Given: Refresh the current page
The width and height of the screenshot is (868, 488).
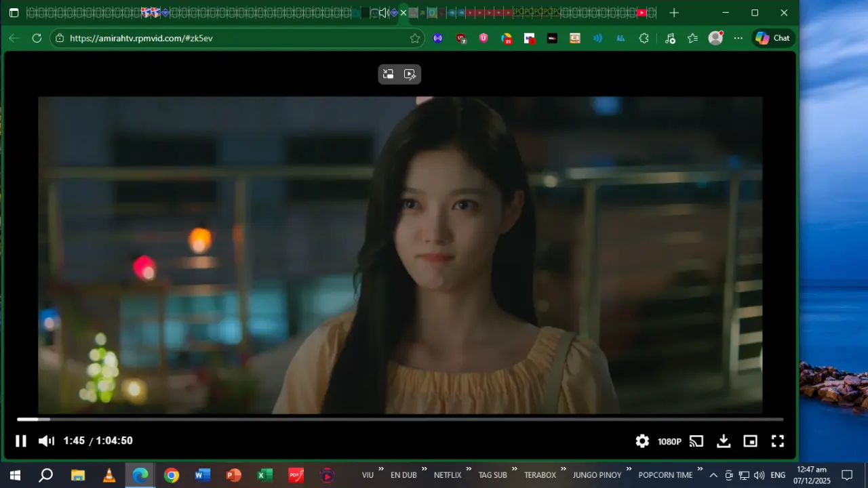Looking at the screenshot, I should pyautogui.click(x=37, y=38).
